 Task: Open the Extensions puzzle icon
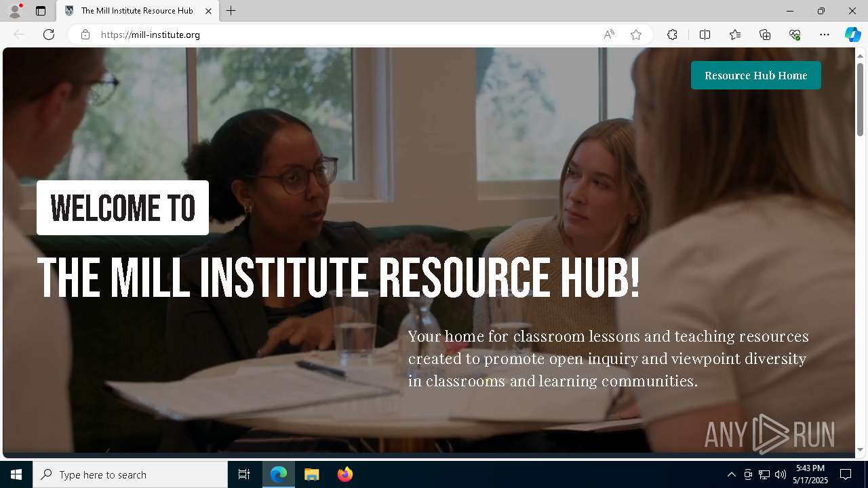click(x=672, y=35)
